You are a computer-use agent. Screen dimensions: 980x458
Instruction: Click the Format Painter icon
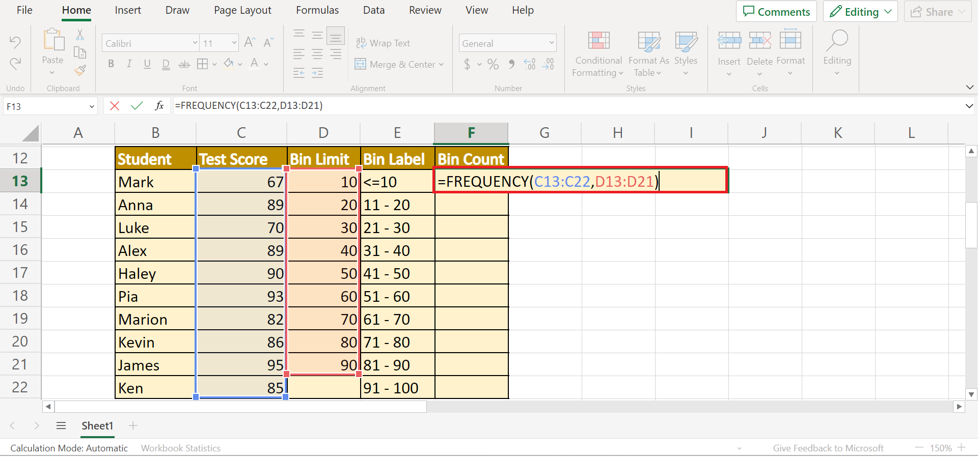(x=80, y=70)
